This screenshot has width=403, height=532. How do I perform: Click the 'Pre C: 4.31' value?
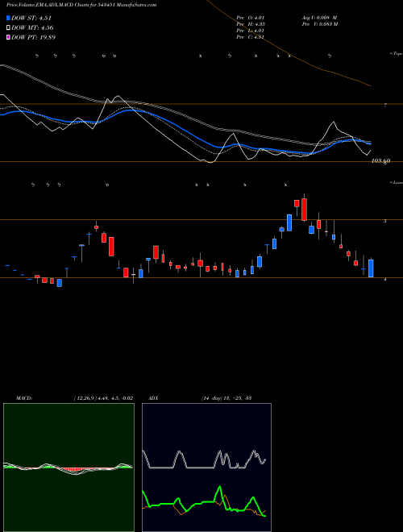(251, 37)
